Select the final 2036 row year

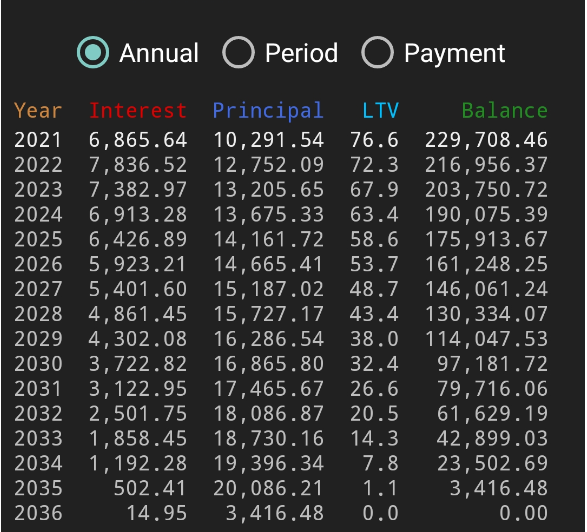(38, 513)
